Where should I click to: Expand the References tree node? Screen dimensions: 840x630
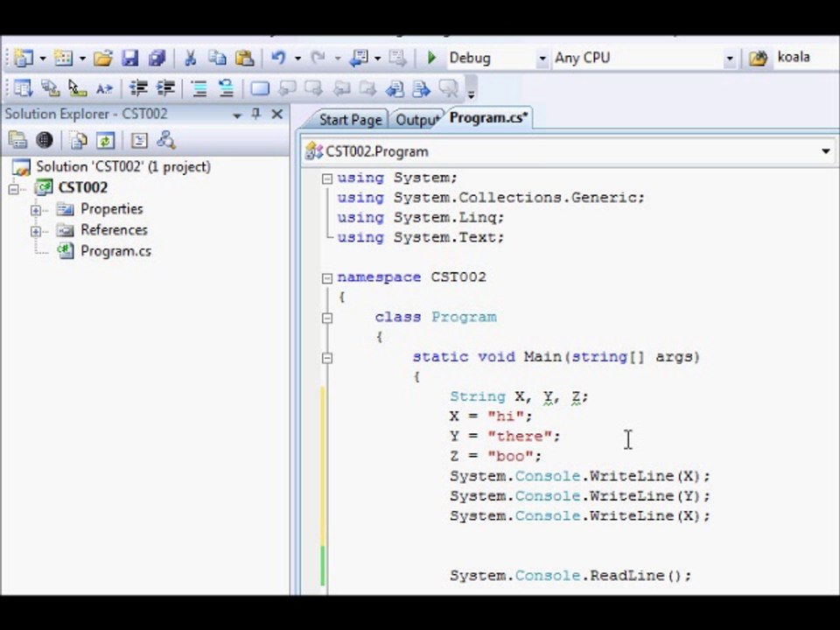36,231
